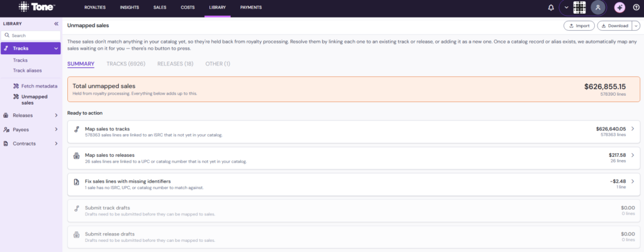
Task: Click the Submit track drafts icon
Action: coord(76,209)
